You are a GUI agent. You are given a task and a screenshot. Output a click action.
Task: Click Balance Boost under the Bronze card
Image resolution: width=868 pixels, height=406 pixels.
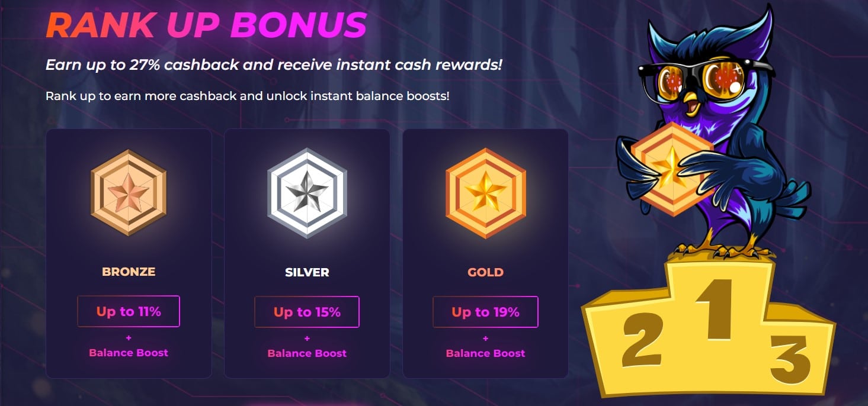click(129, 353)
